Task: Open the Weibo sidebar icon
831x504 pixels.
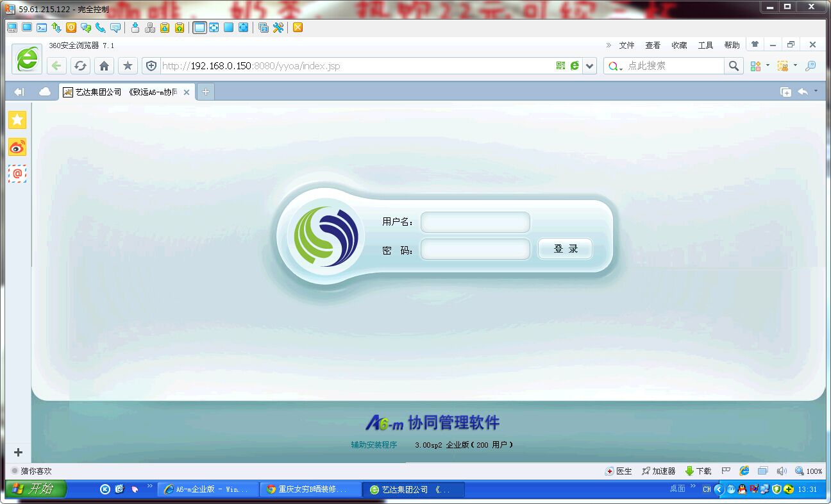Action: point(17,147)
